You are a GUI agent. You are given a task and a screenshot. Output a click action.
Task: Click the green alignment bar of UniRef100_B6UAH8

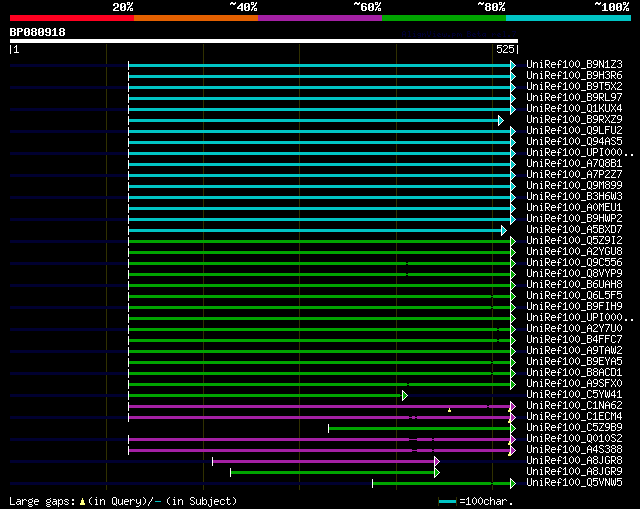point(320,286)
